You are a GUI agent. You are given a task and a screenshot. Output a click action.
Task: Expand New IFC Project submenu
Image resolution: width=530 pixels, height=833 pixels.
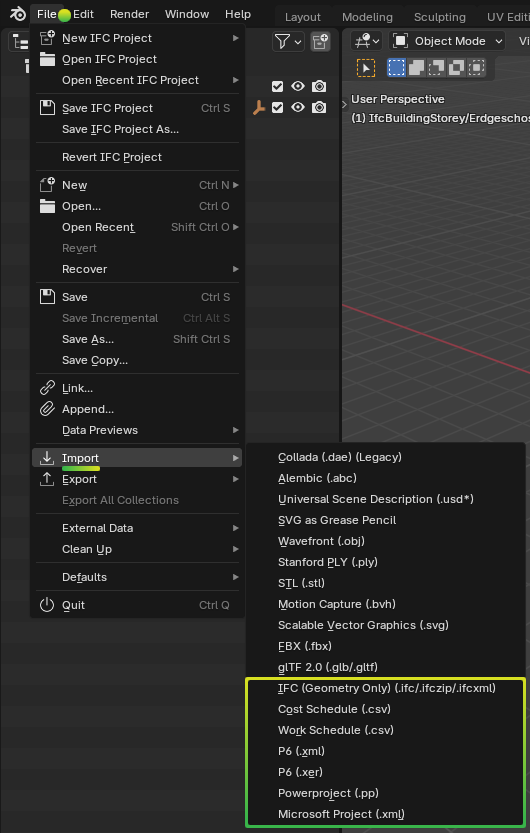pos(138,38)
